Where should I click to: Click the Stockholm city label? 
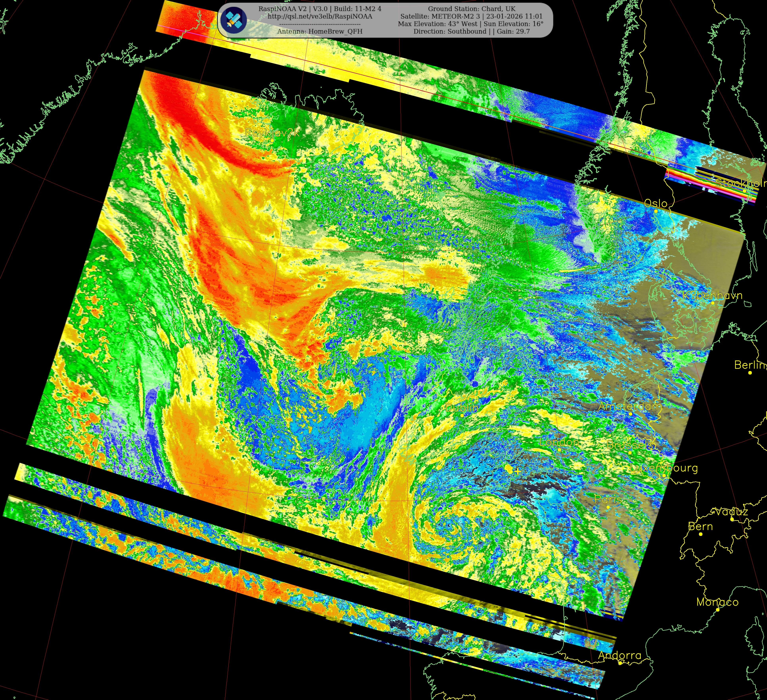point(740,183)
